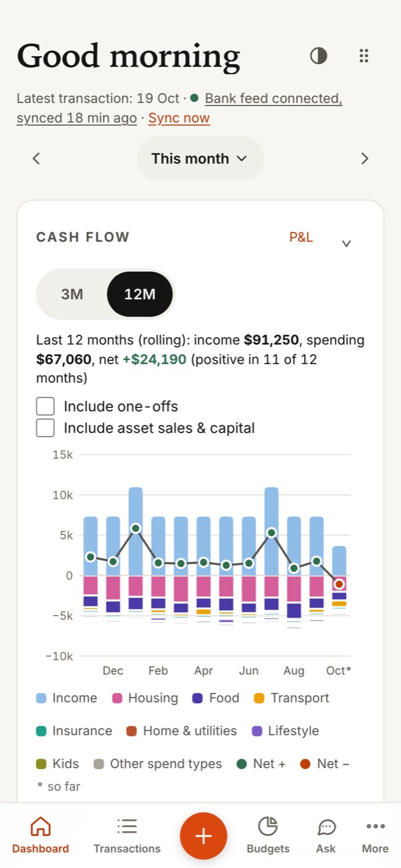This screenshot has height=868, width=401.
Task: Select the 12M range toggle
Action: (140, 294)
